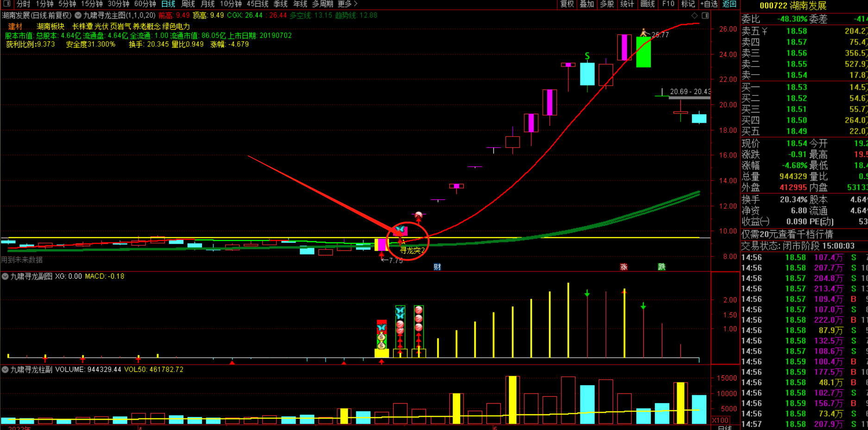This screenshot has width=868, height=430.
Task: Click the ¥ icon next to 卖五
Action: (x=764, y=31)
